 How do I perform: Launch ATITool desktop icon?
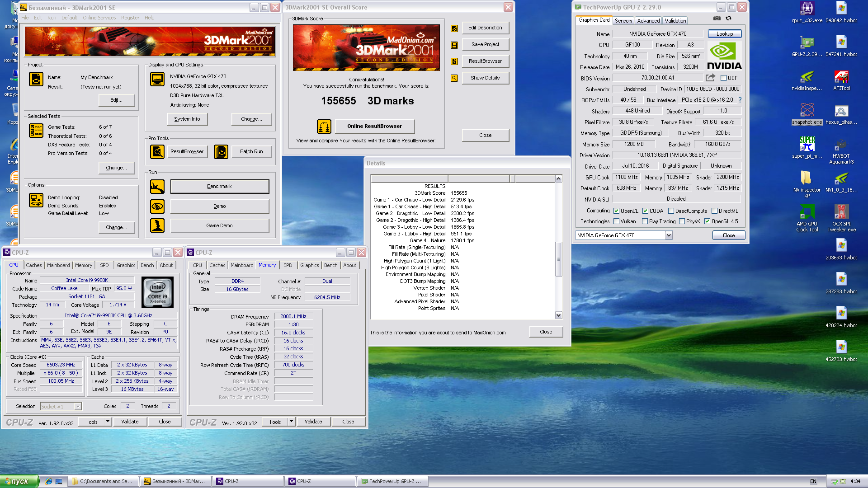[x=841, y=80]
